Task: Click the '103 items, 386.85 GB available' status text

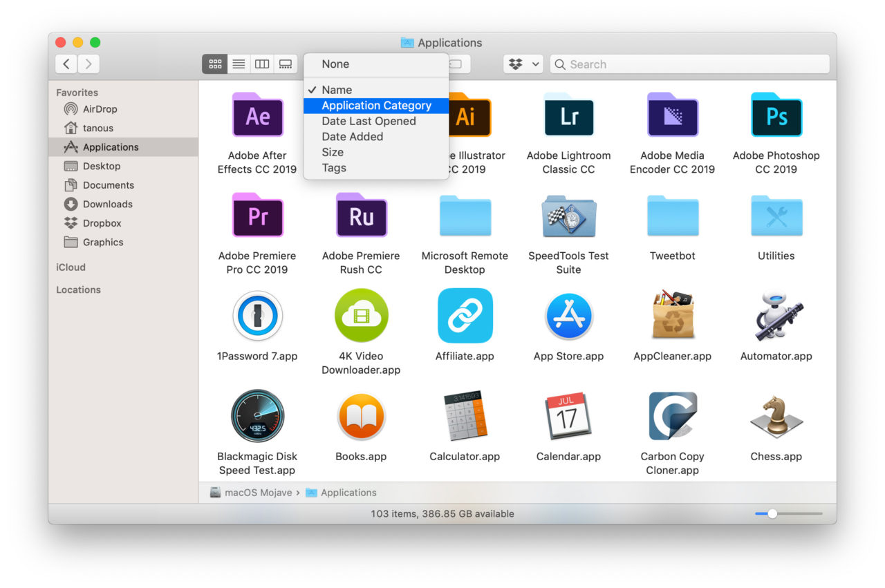Action: 442,513
